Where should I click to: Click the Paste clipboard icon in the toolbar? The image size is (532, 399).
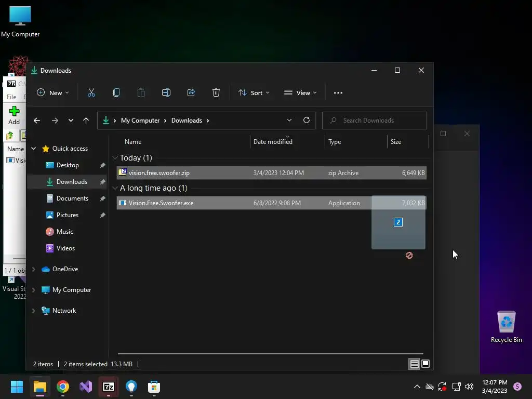141,92
